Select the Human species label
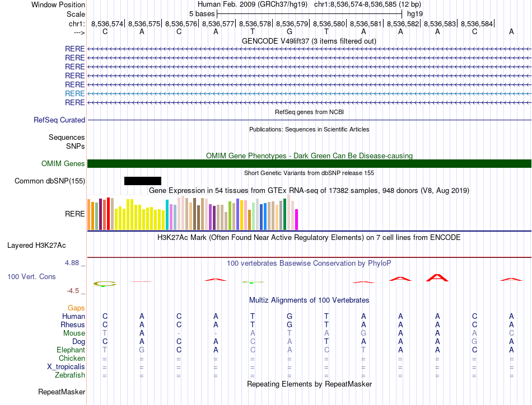The image size is (532, 405). pyautogui.click(x=73, y=316)
